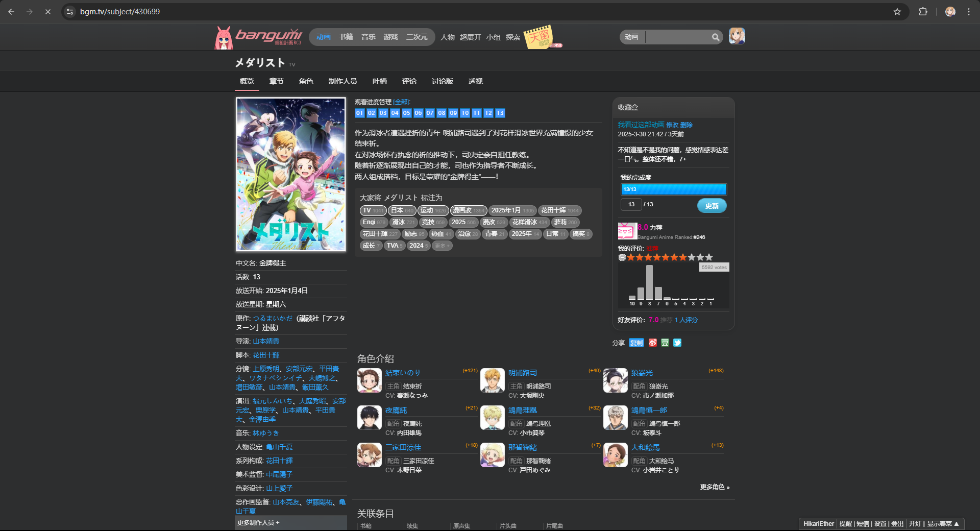Screen dimensions: 980x531
Task: Open the user avatar in the header
Action: point(737,36)
